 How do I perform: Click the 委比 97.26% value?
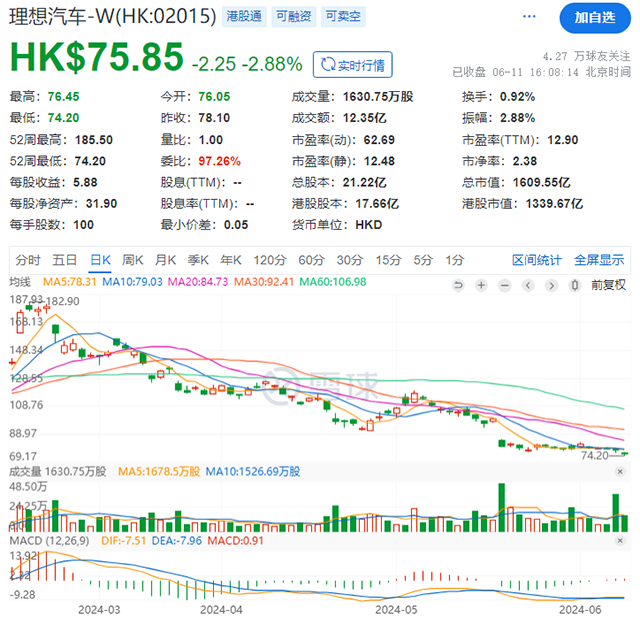pos(219,161)
